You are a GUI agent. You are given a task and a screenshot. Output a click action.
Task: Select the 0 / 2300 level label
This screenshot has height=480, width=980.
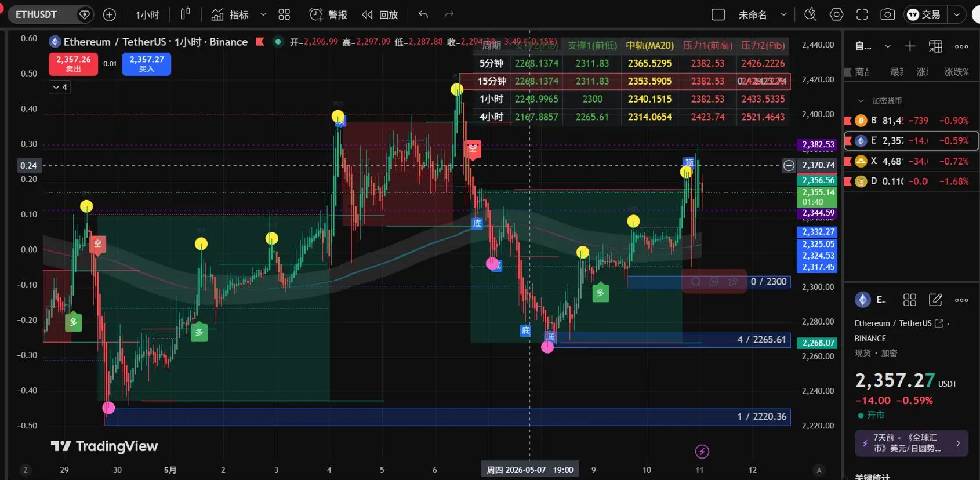pos(768,282)
